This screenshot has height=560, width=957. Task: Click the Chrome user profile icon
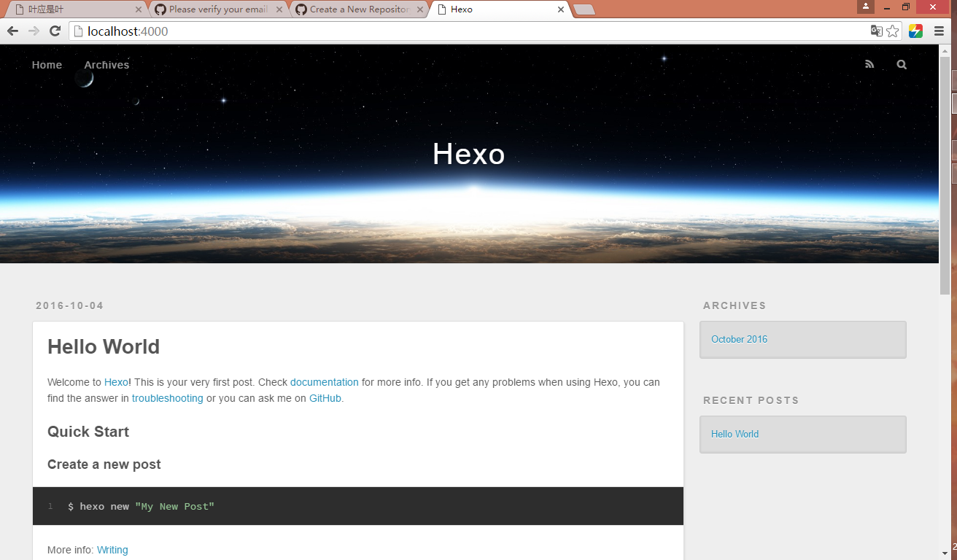point(866,7)
